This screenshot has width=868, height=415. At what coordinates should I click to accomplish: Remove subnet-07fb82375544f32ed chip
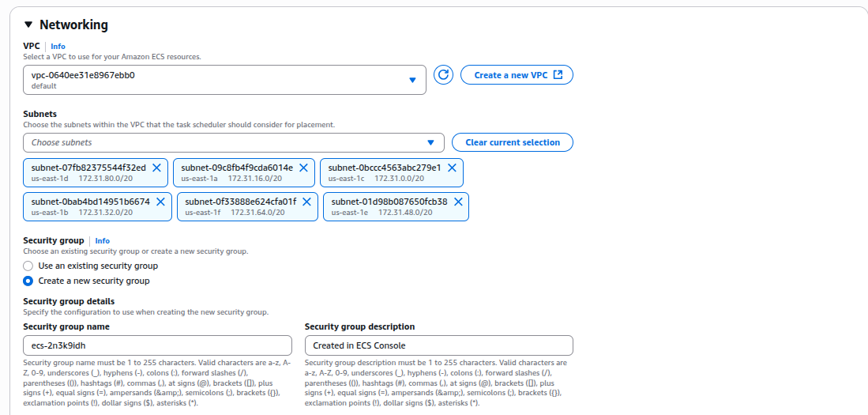[156, 168]
